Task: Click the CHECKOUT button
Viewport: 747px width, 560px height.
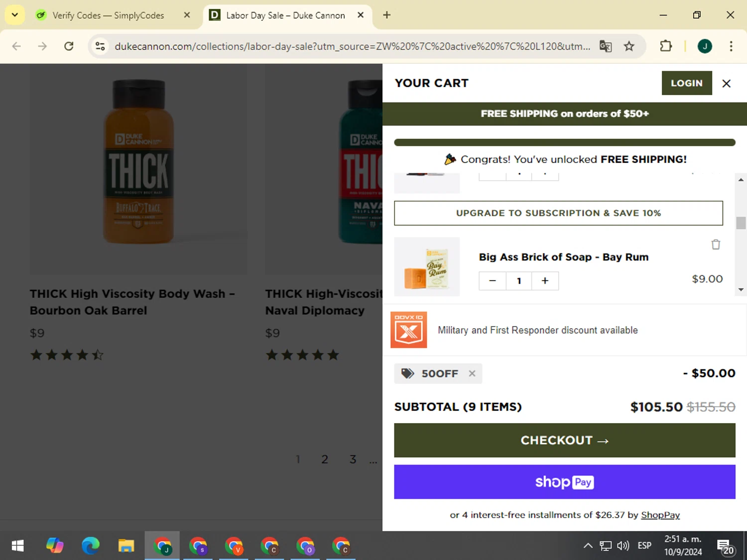Action: (565, 441)
